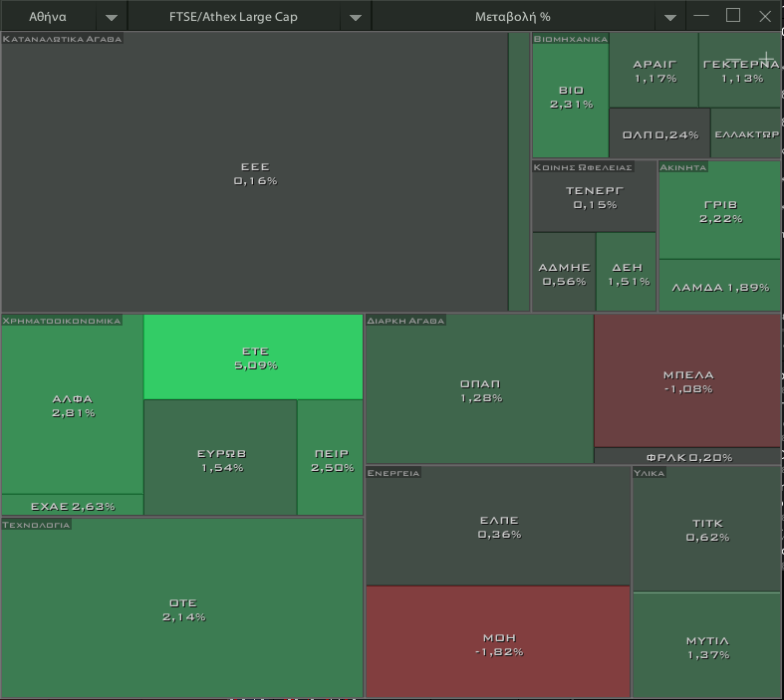Minimize the heatmap window
The height and width of the screenshot is (700, 784).
tap(701, 16)
